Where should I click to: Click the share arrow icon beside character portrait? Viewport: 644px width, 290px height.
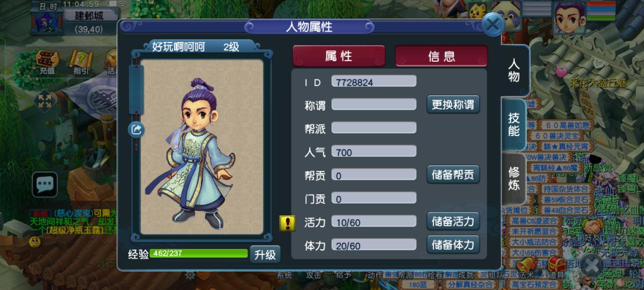pyautogui.click(x=136, y=129)
